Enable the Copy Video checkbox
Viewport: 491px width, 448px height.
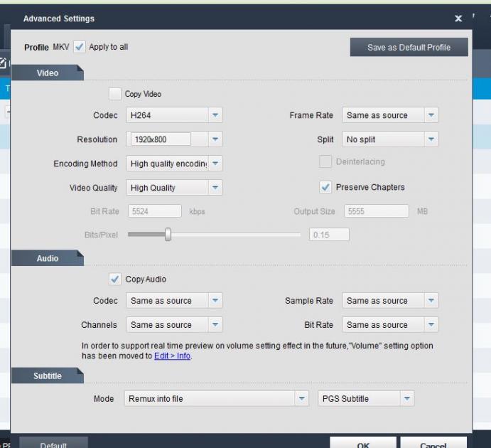(114, 94)
